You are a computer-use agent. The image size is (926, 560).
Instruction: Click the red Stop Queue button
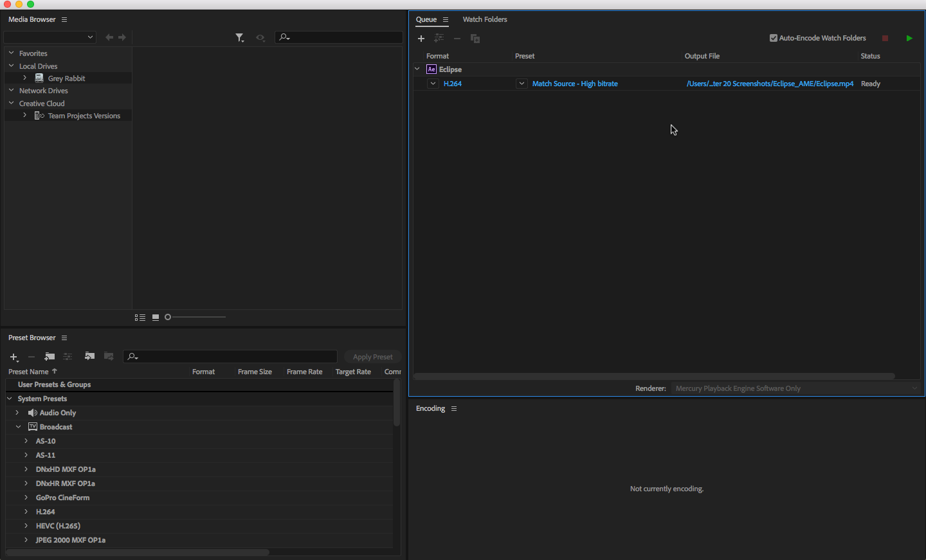(885, 39)
